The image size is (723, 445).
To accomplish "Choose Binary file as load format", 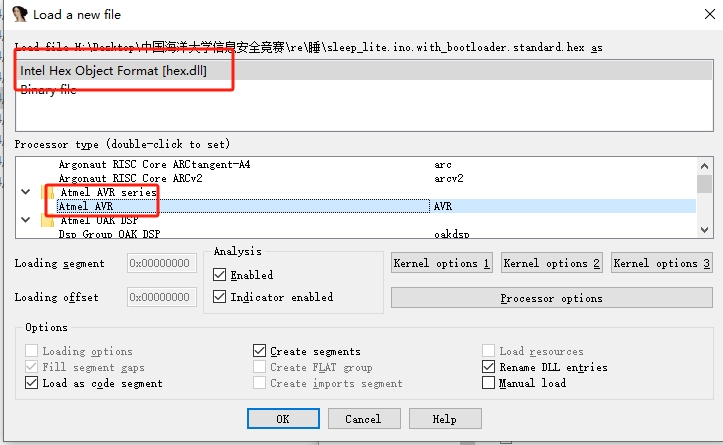I will 49,90.
